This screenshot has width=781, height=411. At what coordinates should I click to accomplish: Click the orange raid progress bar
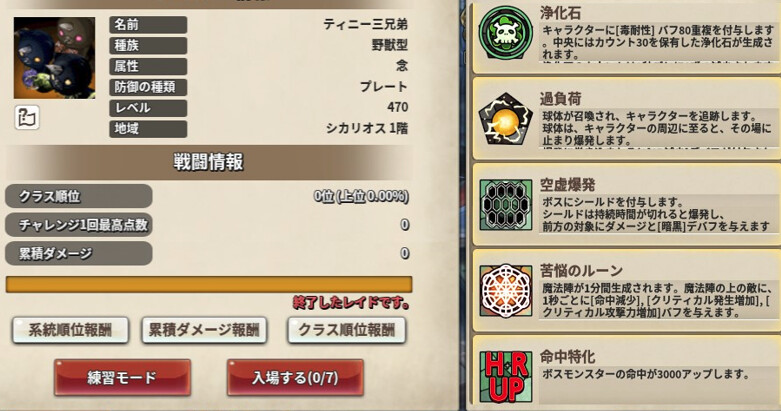tap(209, 284)
